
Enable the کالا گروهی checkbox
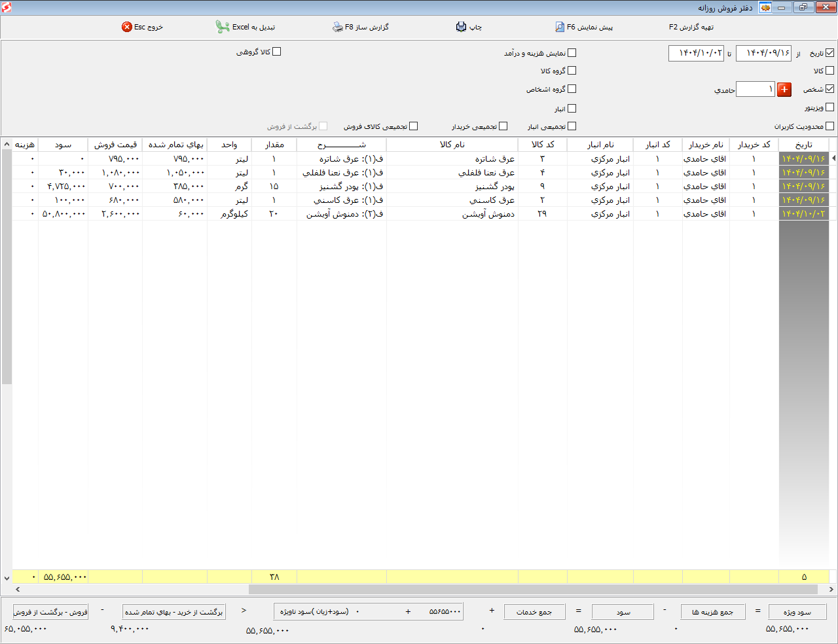[277, 52]
